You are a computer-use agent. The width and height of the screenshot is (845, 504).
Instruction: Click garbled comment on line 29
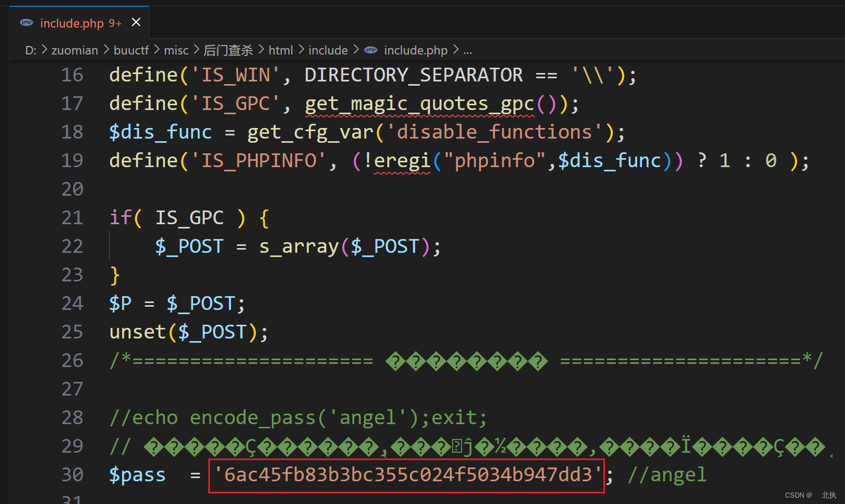(x=471, y=447)
